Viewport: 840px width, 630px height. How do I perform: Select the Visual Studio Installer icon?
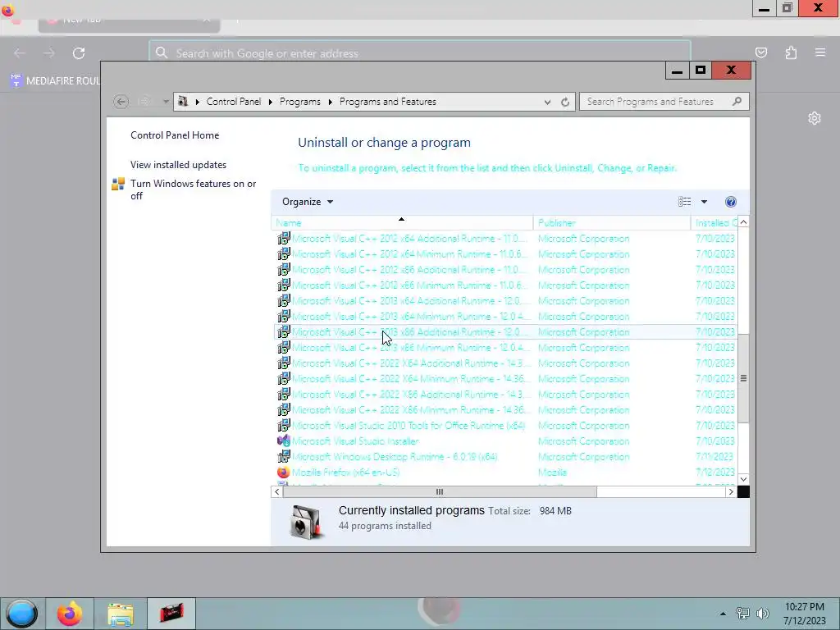click(x=283, y=441)
